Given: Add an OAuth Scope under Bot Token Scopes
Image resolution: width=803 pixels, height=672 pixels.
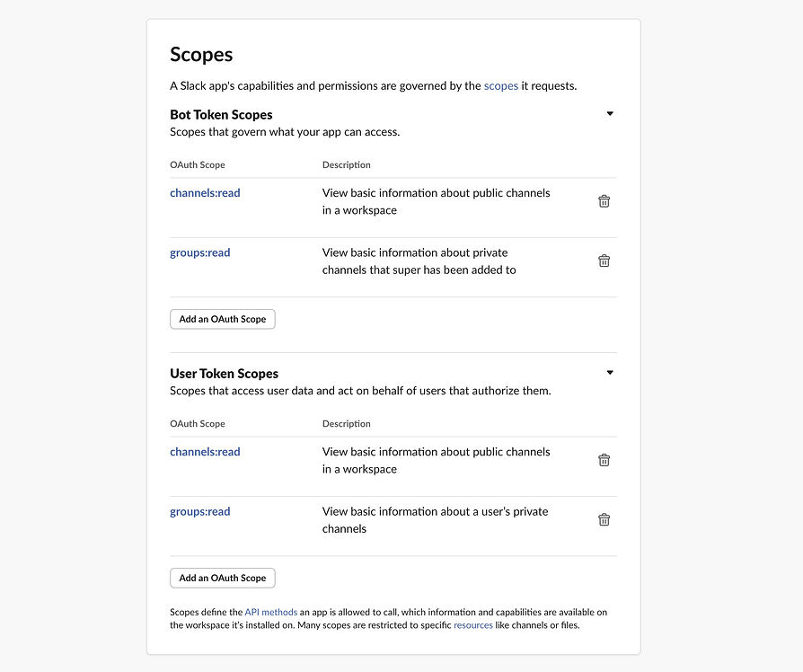Looking at the screenshot, I should [222, 319].
